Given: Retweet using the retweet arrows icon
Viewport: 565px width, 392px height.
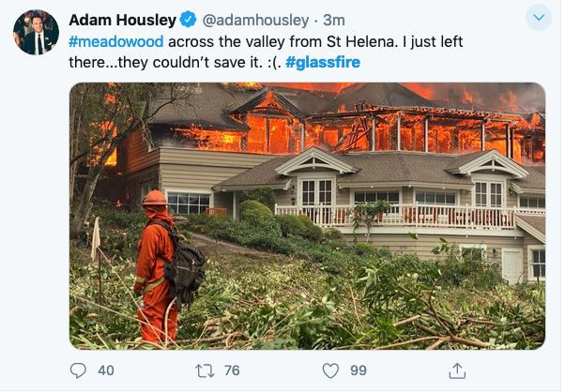Looking at the screenshot, I should [205, 370].
